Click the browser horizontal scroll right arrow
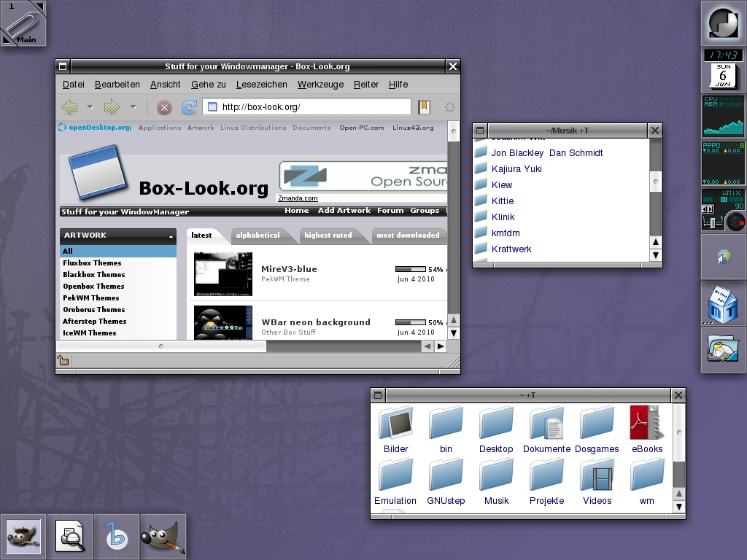This screenshot has height=560, width=747. (441, 346)
